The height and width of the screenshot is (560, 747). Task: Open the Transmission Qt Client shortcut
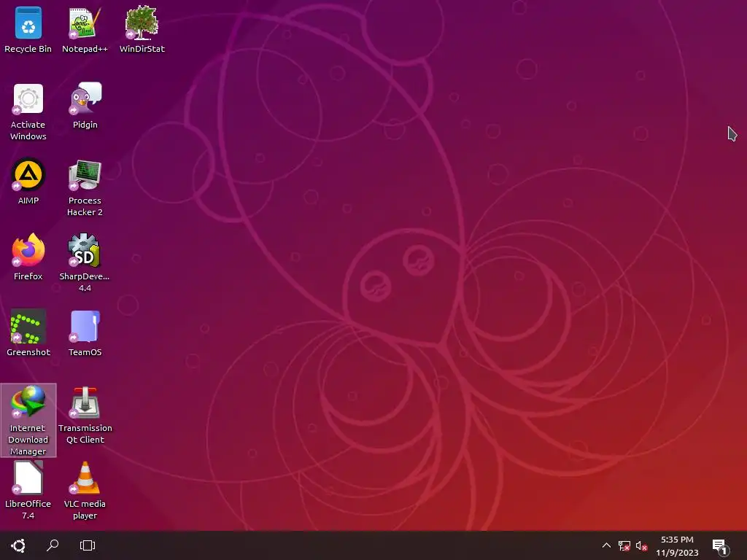(x=85, y=415)
